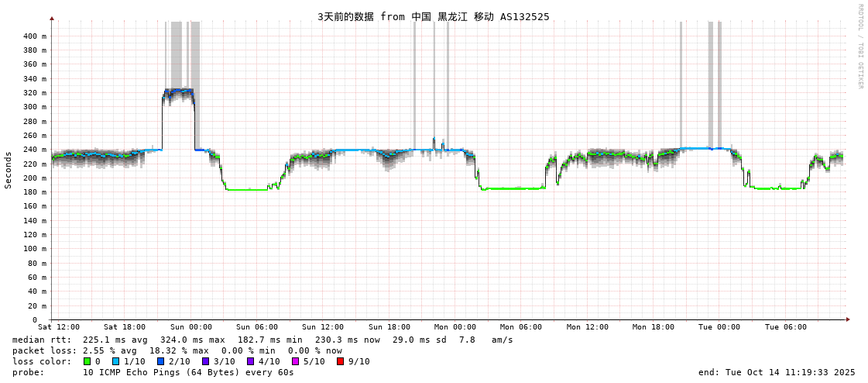This screenshot has width=868, height=383.
Task: Click the purple 3/10 loss legend swatch
Action: pyautogui.click(x=205, y=361)
